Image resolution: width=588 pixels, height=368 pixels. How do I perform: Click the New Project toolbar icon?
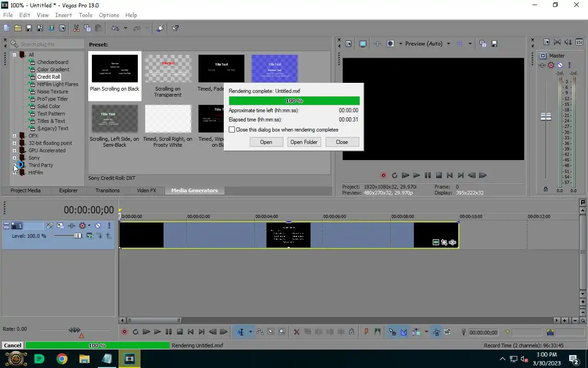(x=7, y=28)
